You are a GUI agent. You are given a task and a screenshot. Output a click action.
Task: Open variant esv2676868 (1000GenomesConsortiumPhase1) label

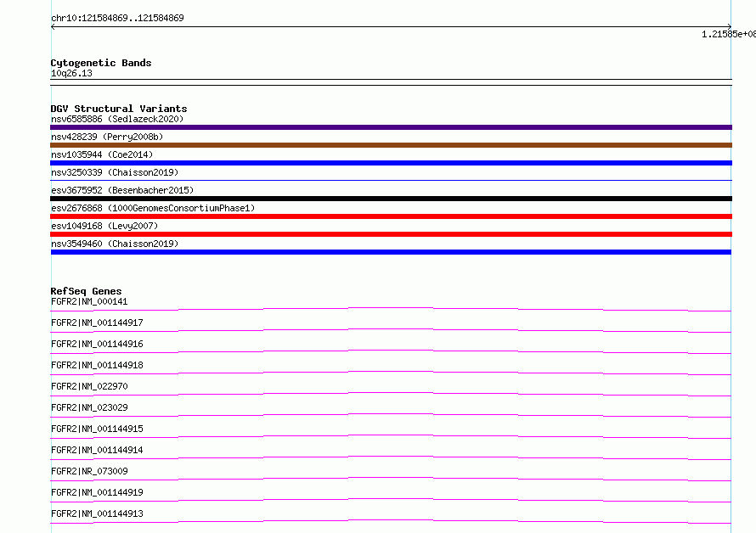[153, 208]
